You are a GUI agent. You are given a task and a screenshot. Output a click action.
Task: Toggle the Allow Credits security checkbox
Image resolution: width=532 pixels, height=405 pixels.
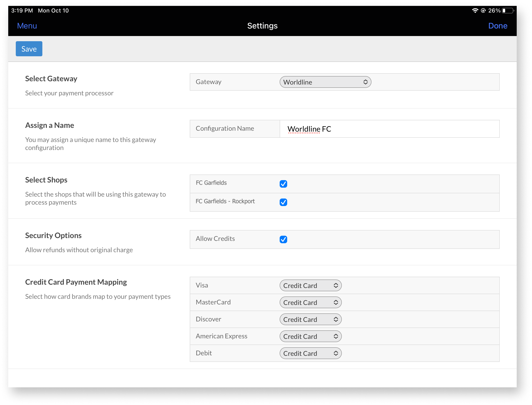pyautogui.click(x=283, y=239)
